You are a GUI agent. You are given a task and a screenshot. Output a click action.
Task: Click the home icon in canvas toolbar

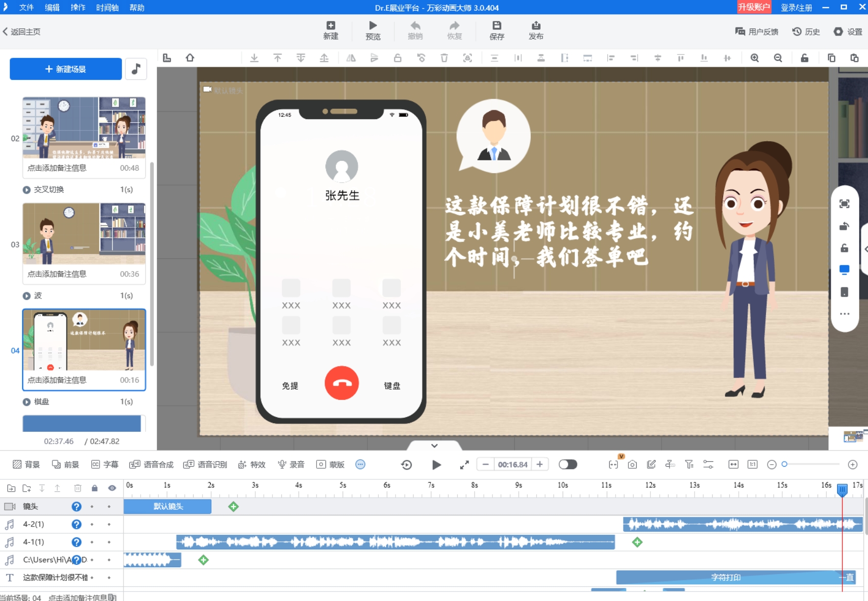190,58
